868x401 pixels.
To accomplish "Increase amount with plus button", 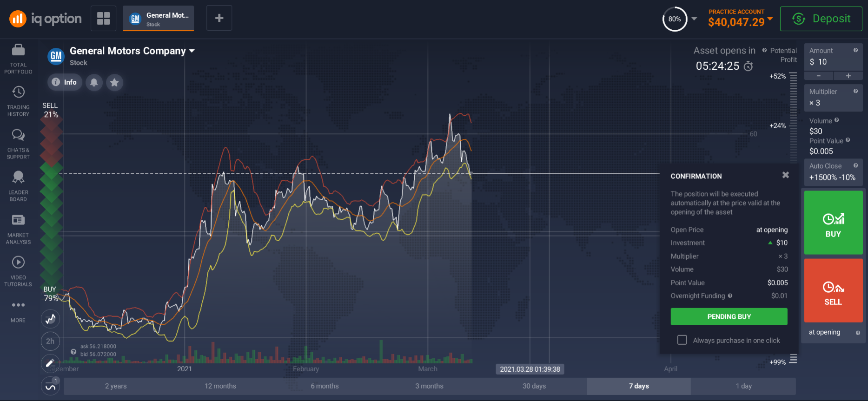I will click(848, 76).
